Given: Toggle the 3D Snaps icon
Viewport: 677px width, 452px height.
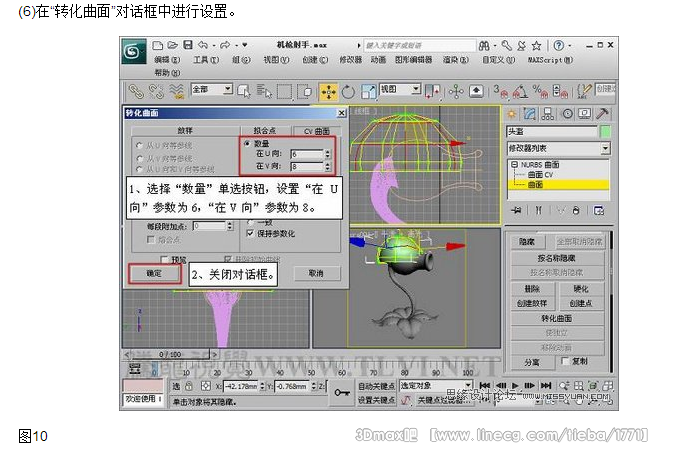Looking at the screenshot, I should coord(501,92).
